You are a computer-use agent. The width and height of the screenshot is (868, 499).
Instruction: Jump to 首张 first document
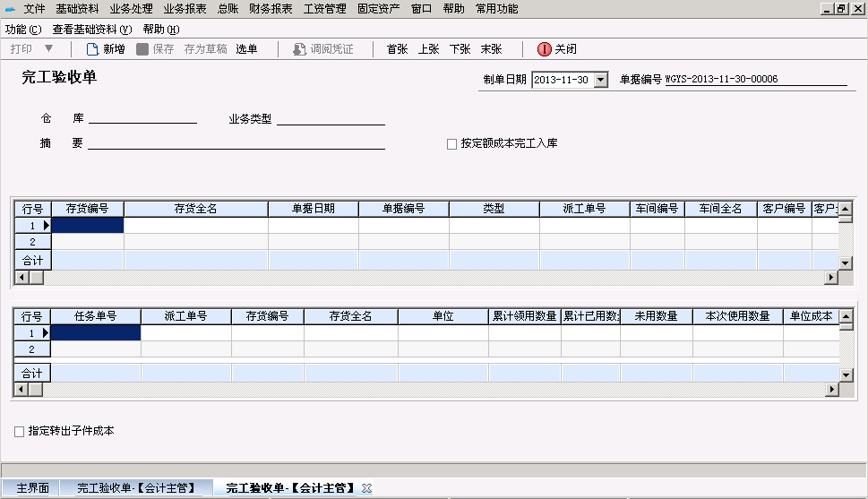pyautogui.click(x=397, y=49)
